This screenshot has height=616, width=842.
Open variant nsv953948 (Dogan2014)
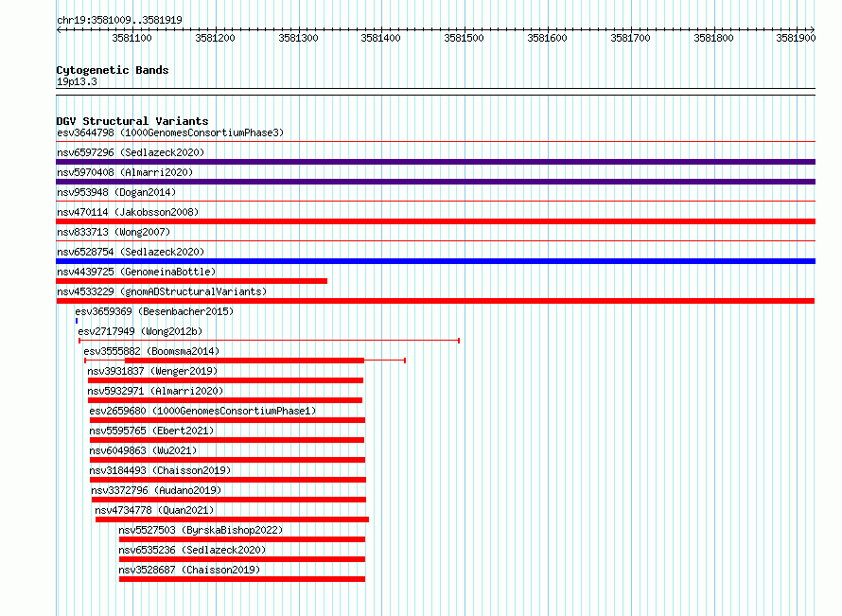[116, 192]
